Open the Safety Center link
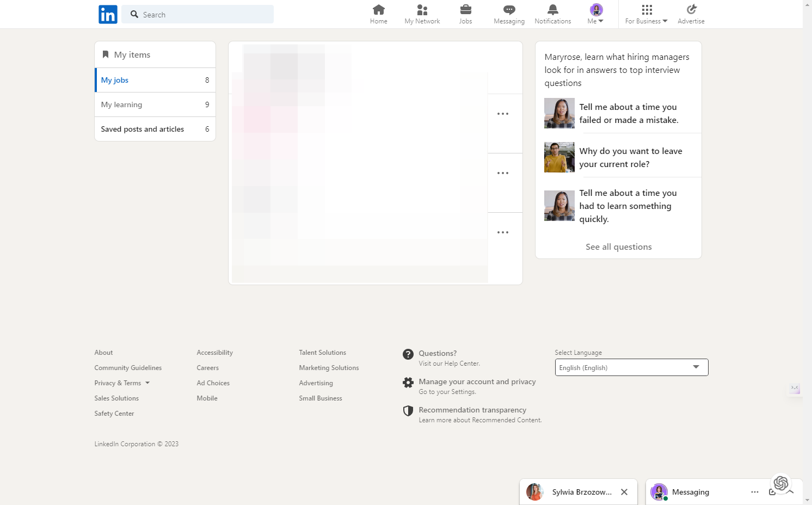 (x=114, y=414)
